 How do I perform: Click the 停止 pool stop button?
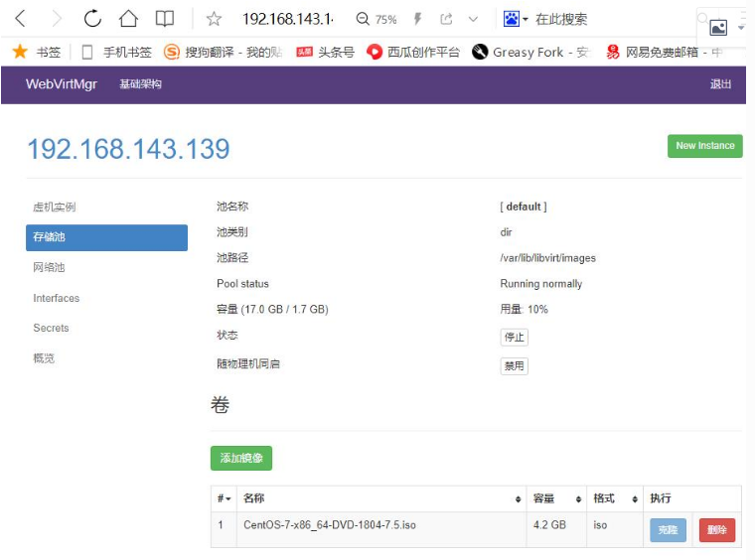coord(514,338)
